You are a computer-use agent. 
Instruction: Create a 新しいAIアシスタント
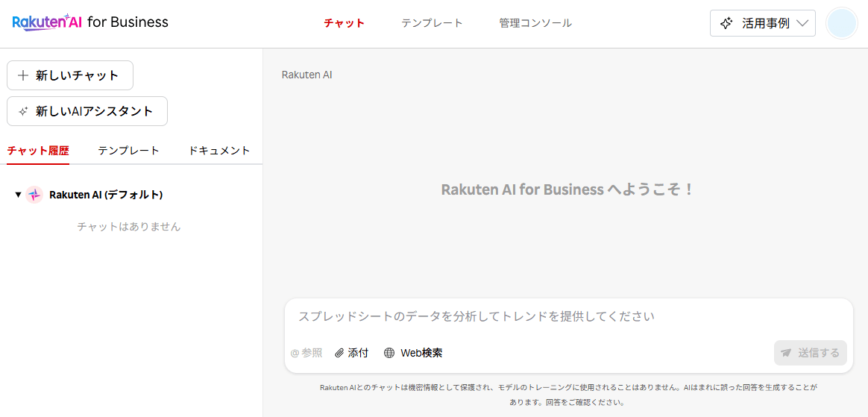pos(87,110)
